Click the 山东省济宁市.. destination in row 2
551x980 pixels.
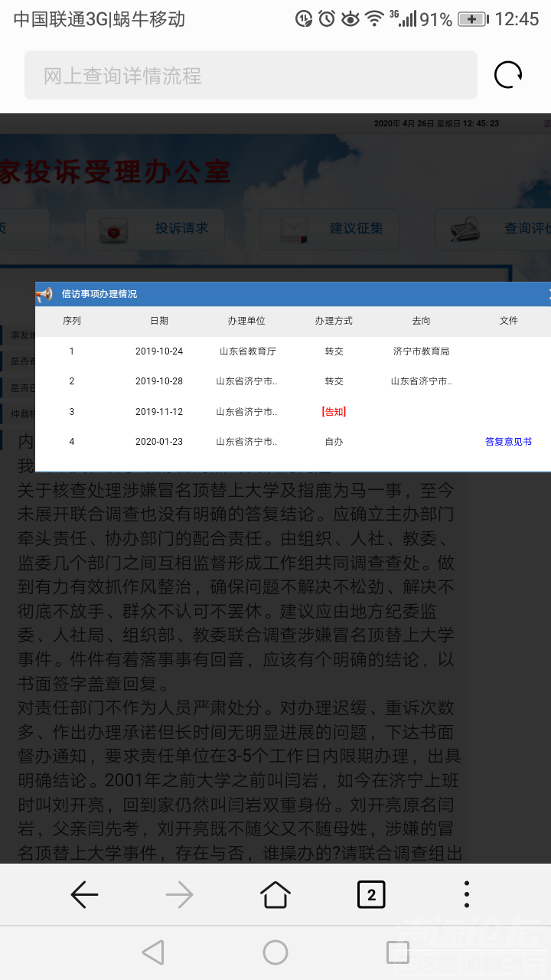coord(421,381)
